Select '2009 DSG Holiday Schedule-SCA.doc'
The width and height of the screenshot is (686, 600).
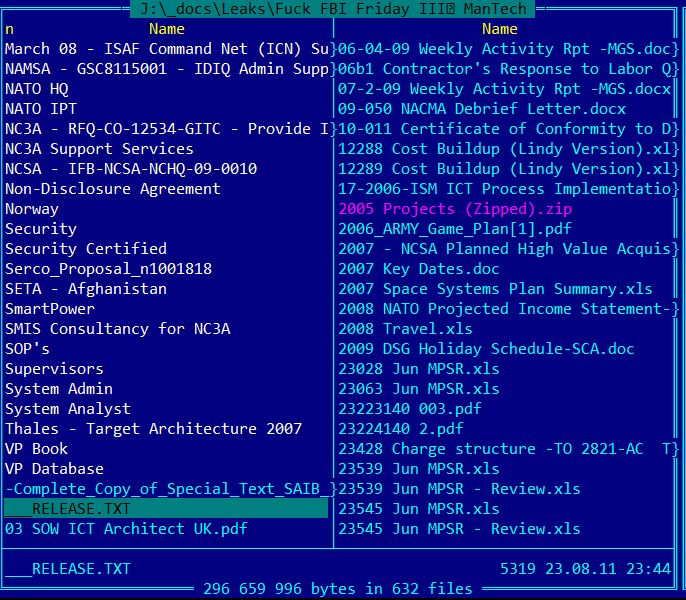(486, 349)
